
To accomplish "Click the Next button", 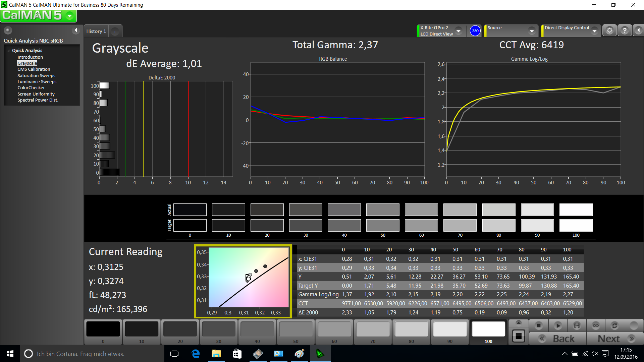I will coord(615,339).
